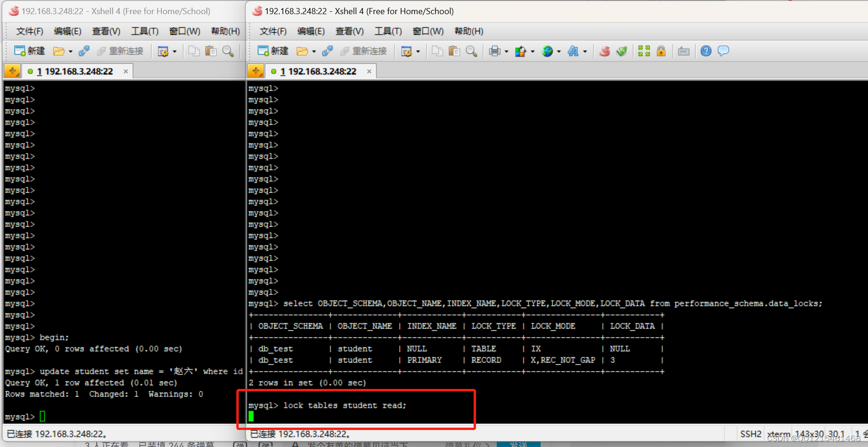
Task: Click 重新连接 reconnect in right window
Action: (363, 51)
